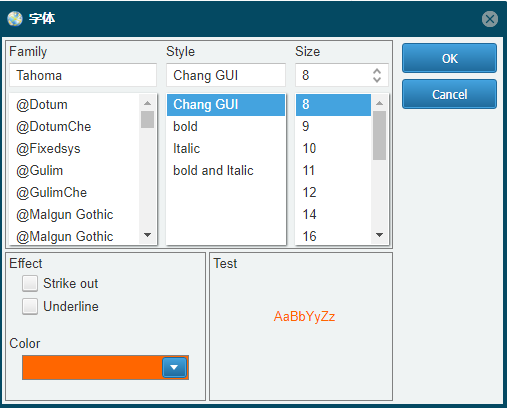This screenshot has width=507, height=408.
Task: Increase font size with spinner up arrow
Action: pyautogui.click(x=377, y=71)
